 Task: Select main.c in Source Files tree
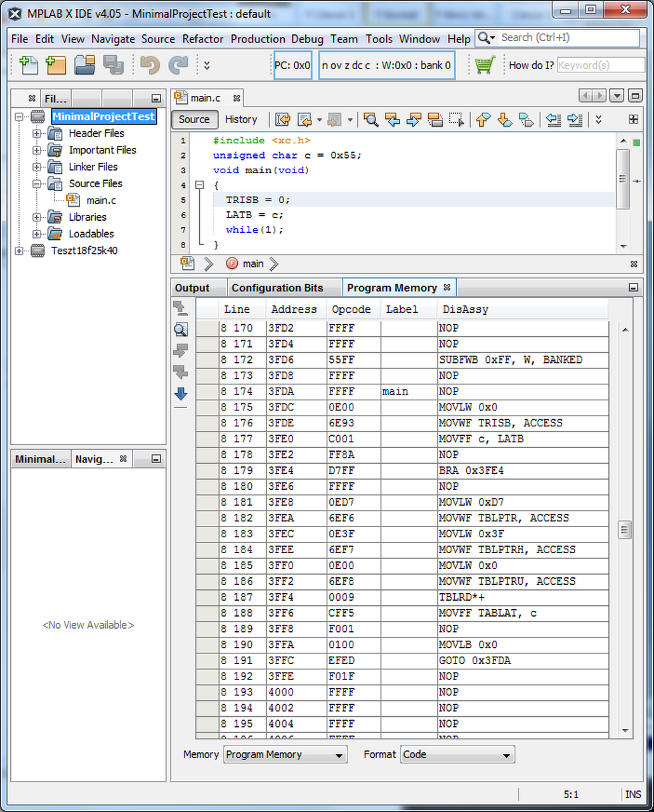(x=101, y=200)
